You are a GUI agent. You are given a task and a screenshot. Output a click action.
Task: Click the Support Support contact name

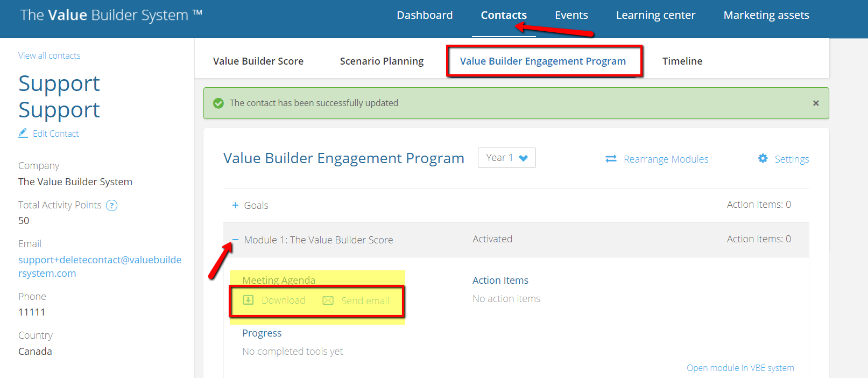point(59,96)
